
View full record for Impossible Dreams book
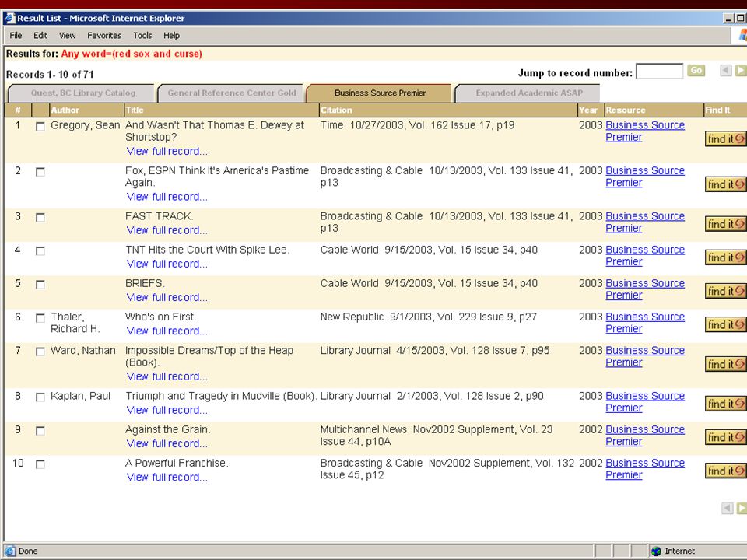tap(167, 376)
